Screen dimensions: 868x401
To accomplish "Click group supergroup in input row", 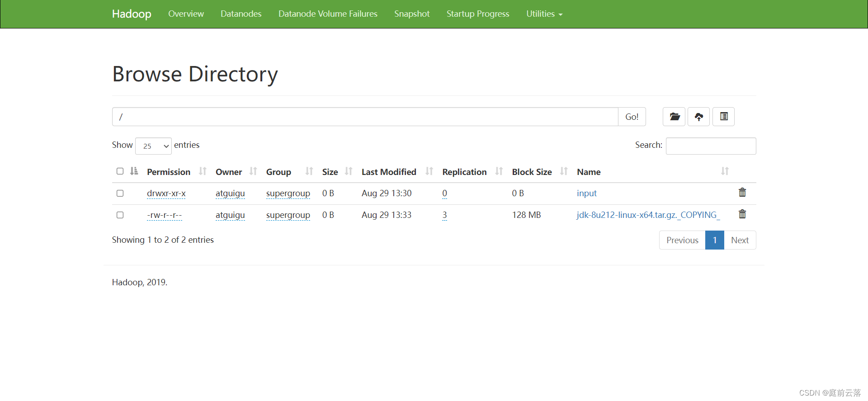I will point(288,193).
